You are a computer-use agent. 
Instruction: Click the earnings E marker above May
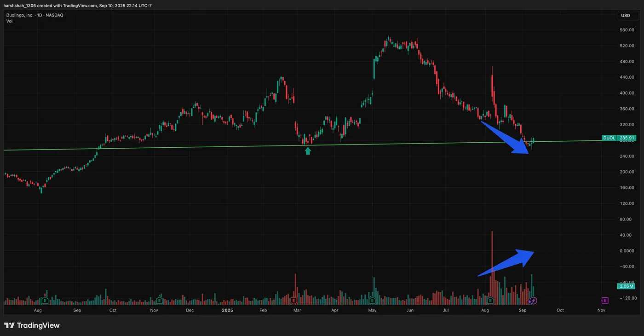[372, 301]
